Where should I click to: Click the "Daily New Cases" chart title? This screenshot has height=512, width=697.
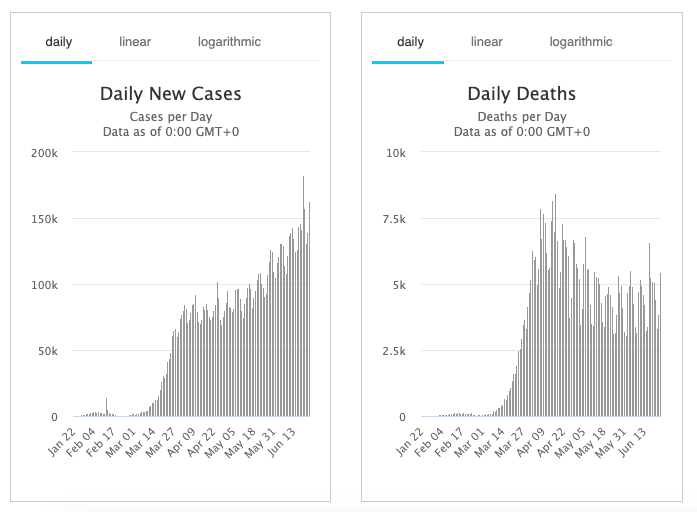pyautogui.click(x=170, y=95)
